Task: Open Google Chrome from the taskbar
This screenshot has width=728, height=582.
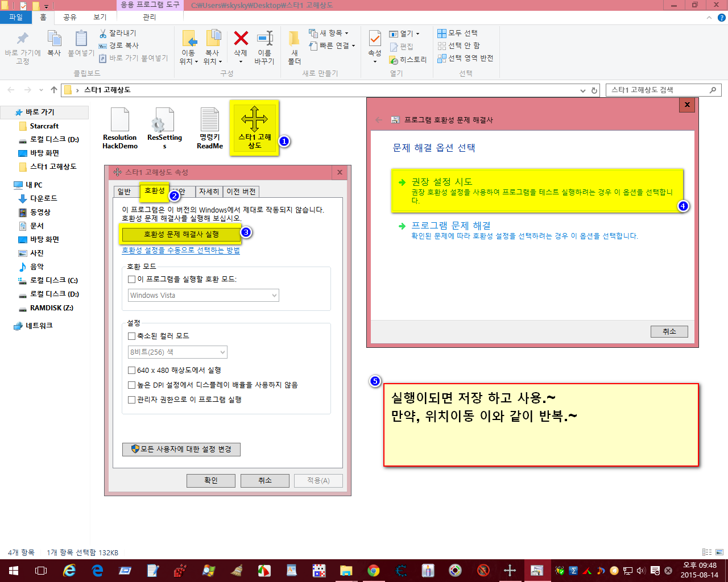Action: (x=374, y=571)
